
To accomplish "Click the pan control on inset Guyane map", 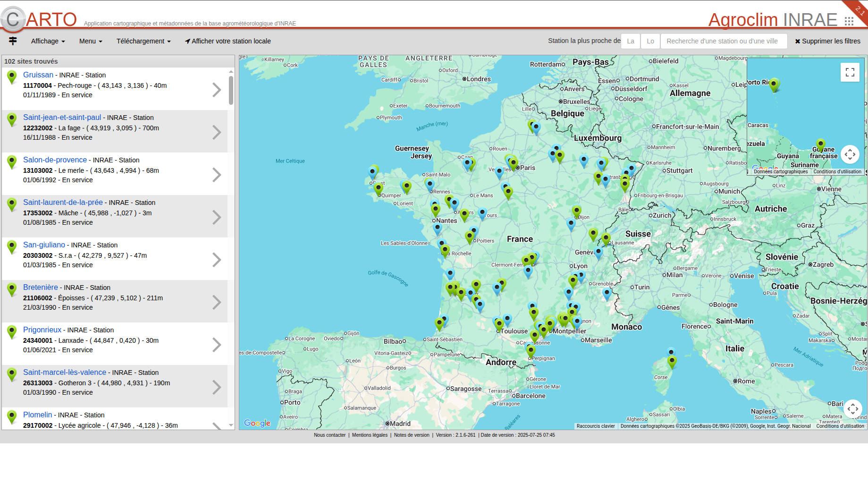I will click(850, 154).
